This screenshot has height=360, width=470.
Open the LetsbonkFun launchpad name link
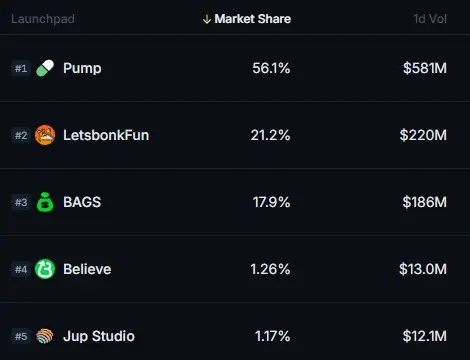[x=106, y=135]
